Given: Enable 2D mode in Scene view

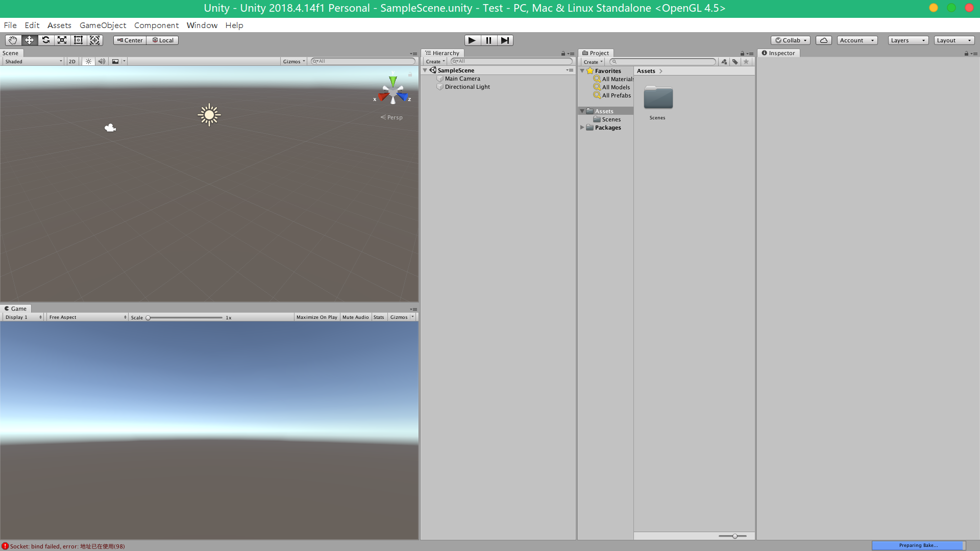Looking at the screenshot, I should [71, 61].
